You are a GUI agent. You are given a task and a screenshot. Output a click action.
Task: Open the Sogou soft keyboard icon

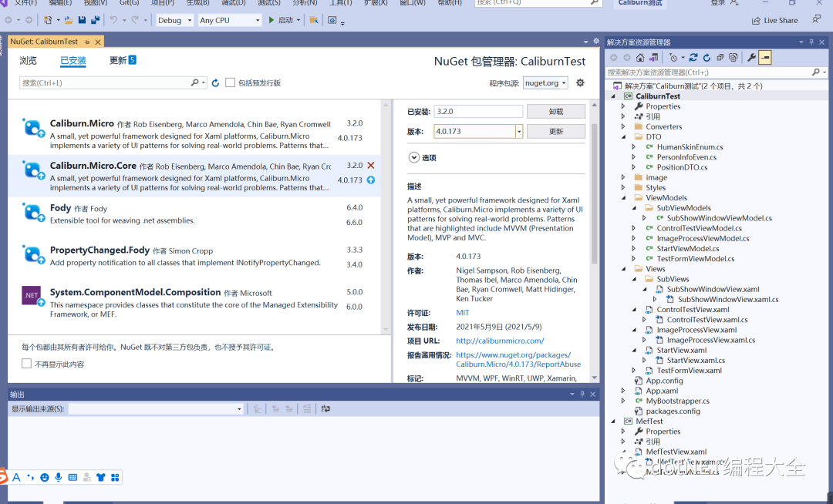[73, 478]
